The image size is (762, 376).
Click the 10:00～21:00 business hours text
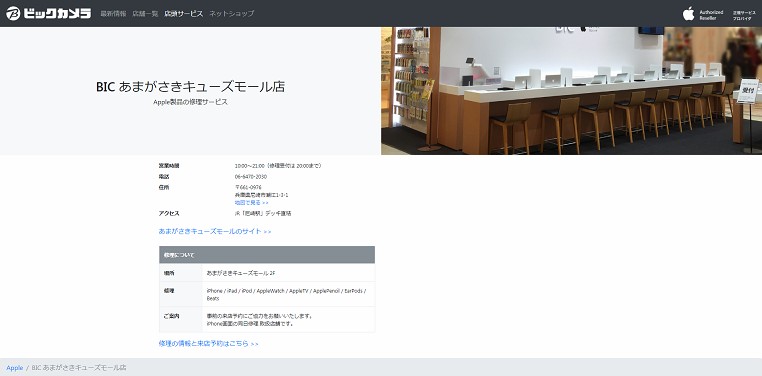point(278,166)
